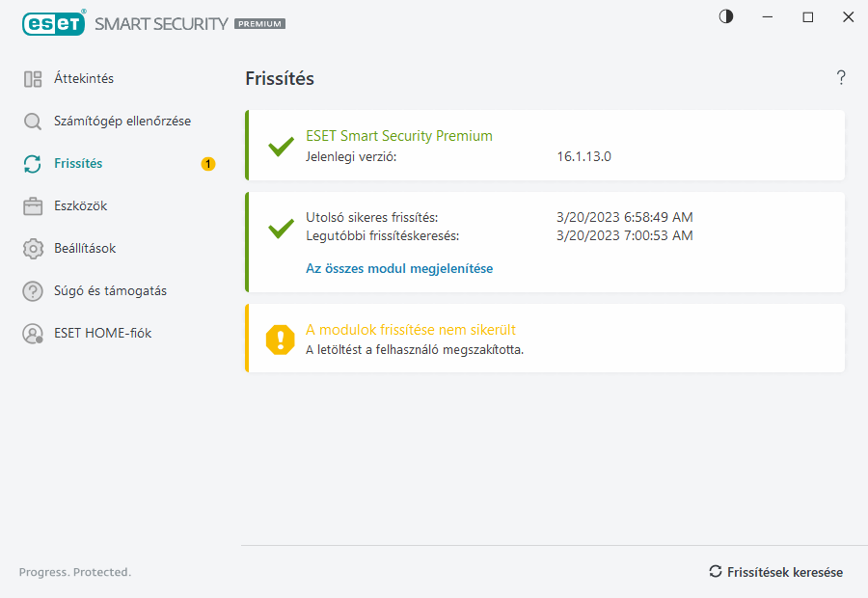
Task: Click the Számítógép ellenőrzése magnifier icon
Action: pos(33,122)
